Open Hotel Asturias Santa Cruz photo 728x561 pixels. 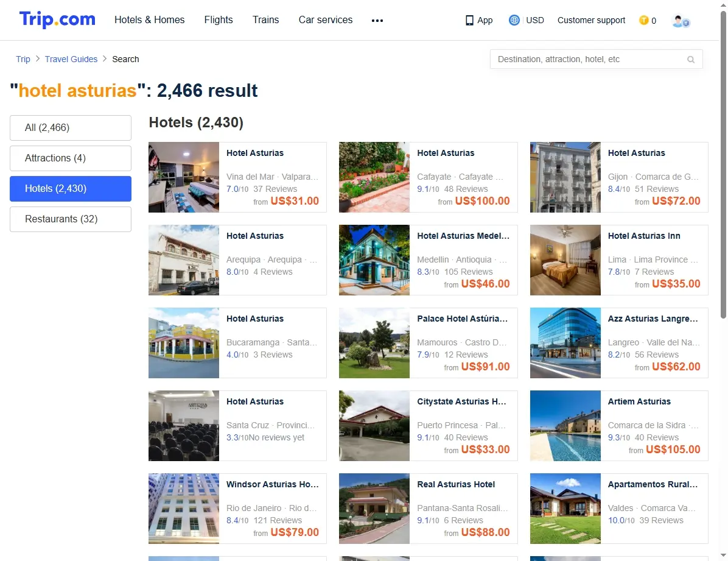tap(184, 426)
